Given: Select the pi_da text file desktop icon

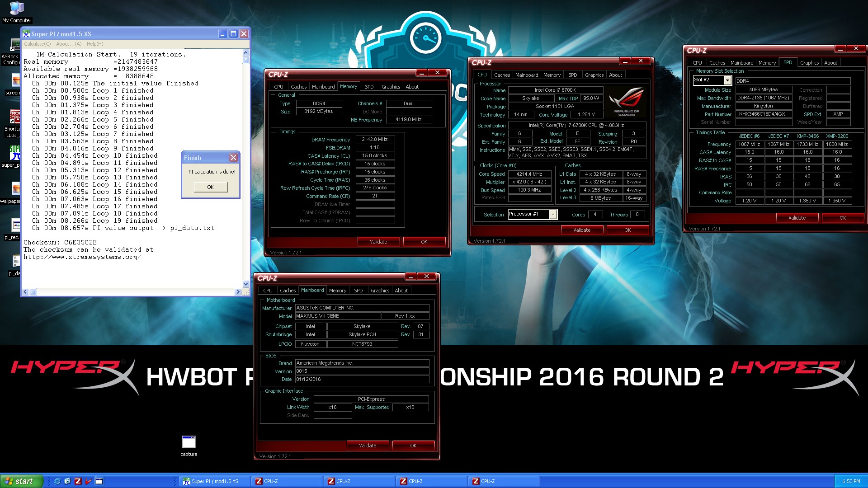Looking at the screenshot, I should pyautogui.click(x=14, y=265).
